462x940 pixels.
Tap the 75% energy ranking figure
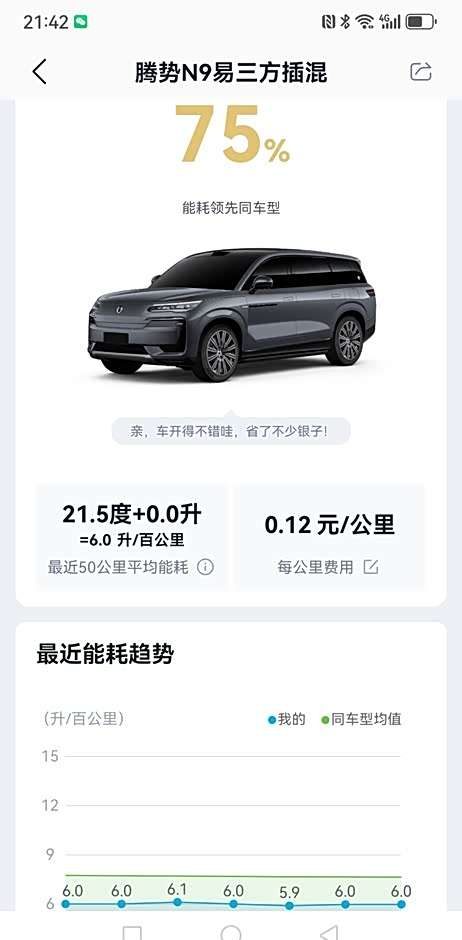pyautogui.click(x=231, y=135)
